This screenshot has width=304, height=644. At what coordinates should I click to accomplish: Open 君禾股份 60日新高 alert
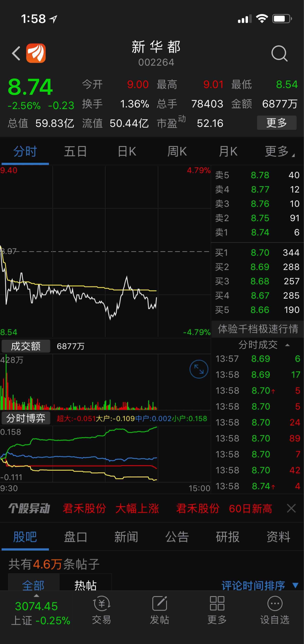(224, 508)
